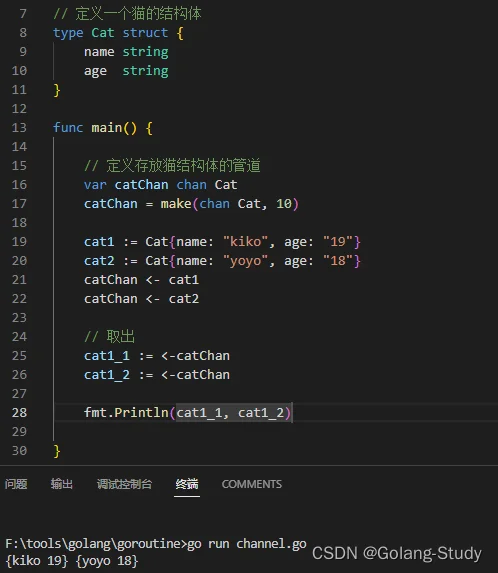The width and height of the screenshot is (498, 573).
Task: Click the fmt.Println call on line 28
Action: [x=188, y=413]
